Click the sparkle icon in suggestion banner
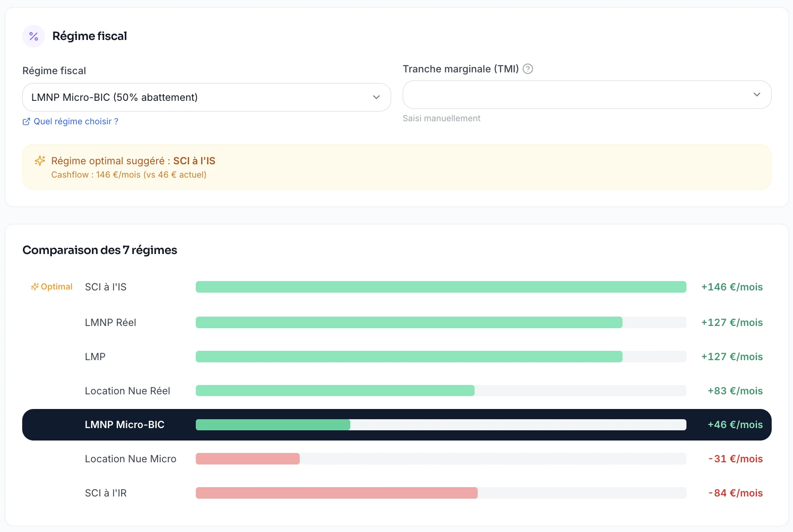 (x=40, y=161)
